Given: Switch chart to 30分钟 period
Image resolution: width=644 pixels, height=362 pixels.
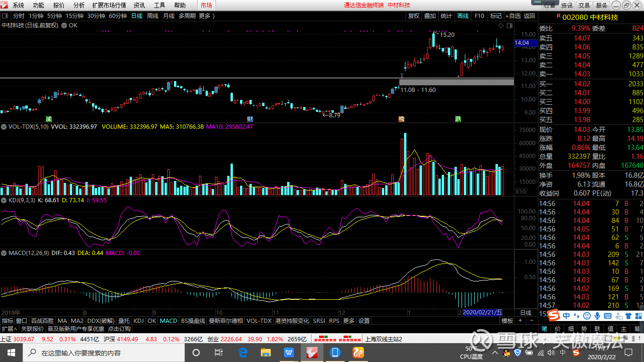Looking at the screenshot, I should 96,16.
